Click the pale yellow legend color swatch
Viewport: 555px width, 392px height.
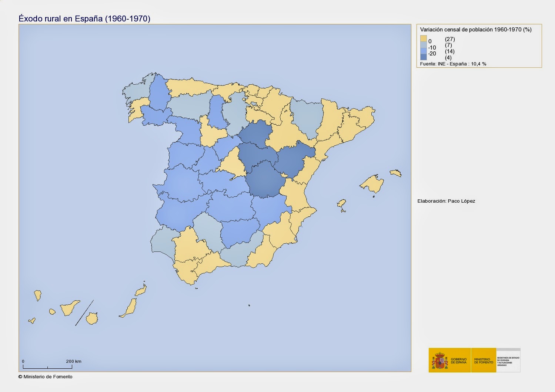click(423, 39)
